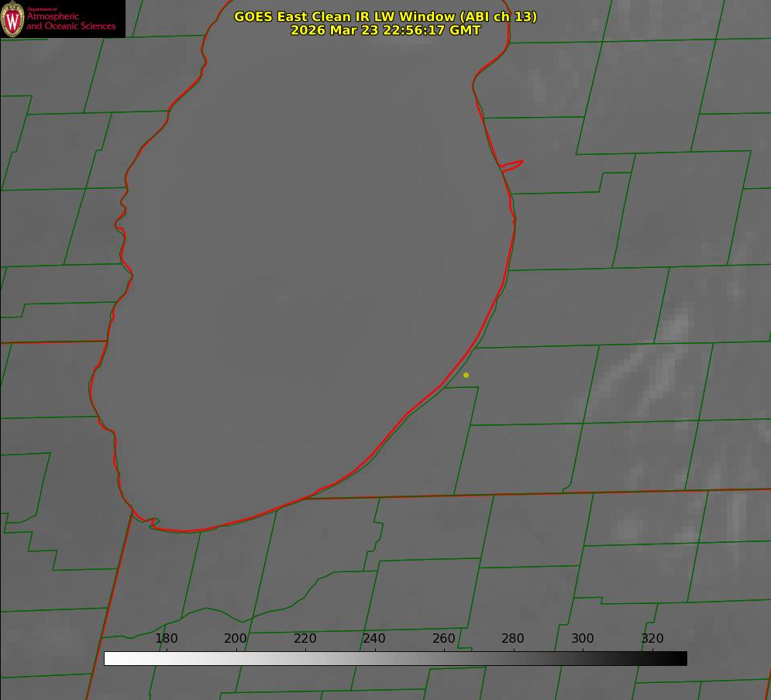This screenshot has width=771, height=700.
Task: Click the colorbar label '200'
Action: point(236,638)
